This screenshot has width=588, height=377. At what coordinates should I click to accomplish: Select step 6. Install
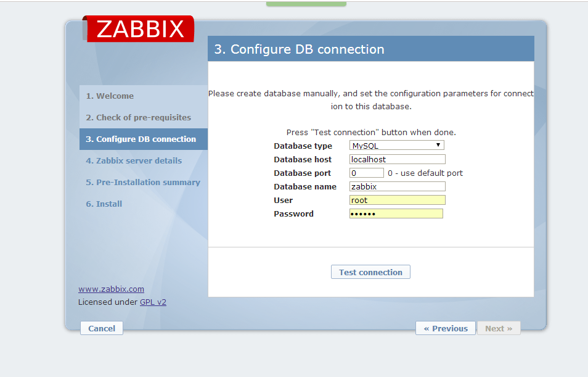[144, 204]
